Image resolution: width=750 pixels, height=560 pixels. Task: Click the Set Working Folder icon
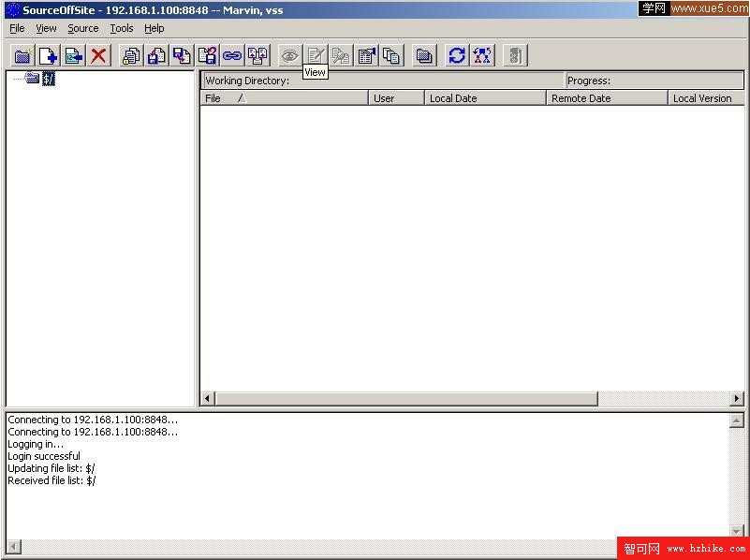(x=424, y=56)
